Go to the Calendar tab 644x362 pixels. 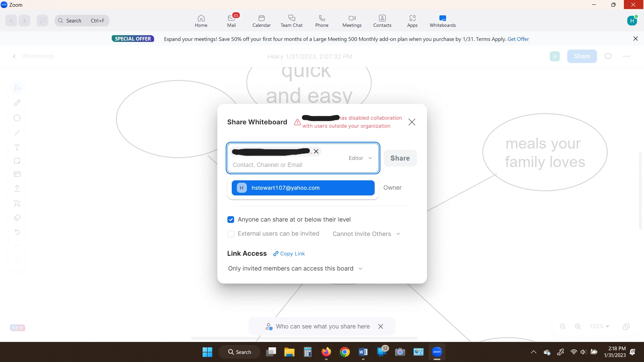click(x=261, y=21)
